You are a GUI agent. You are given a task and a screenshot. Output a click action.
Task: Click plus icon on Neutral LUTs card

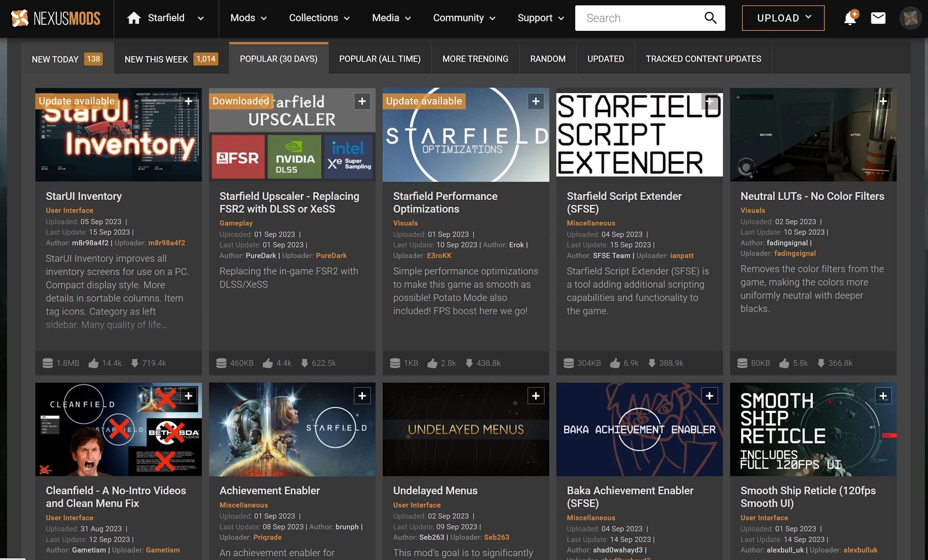click(883, 101)
